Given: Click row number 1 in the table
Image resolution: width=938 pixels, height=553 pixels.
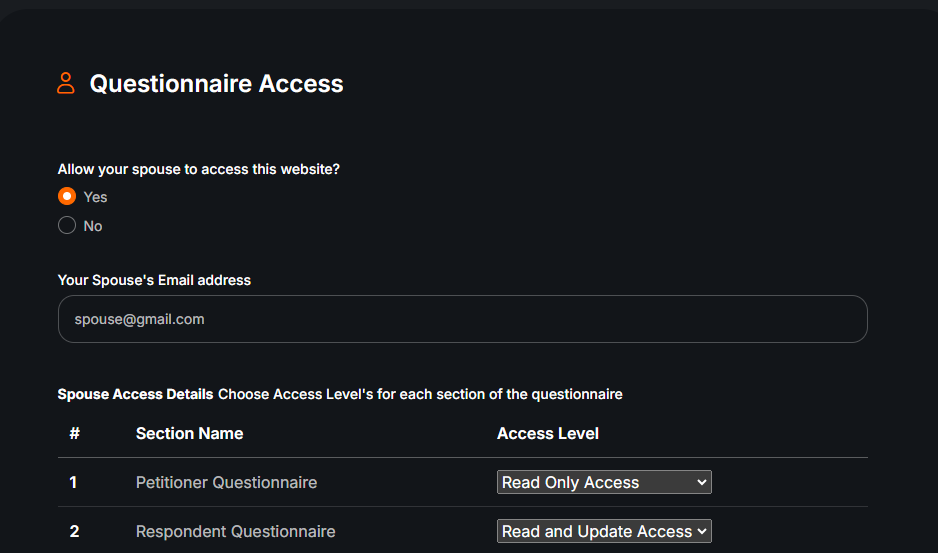Looking at the screenshot, I should click(73, 482).
